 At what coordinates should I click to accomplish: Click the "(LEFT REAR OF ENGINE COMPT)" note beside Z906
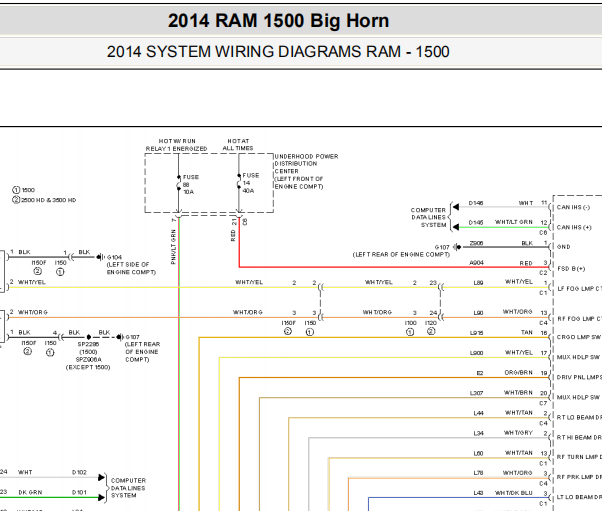click(401, 255)
